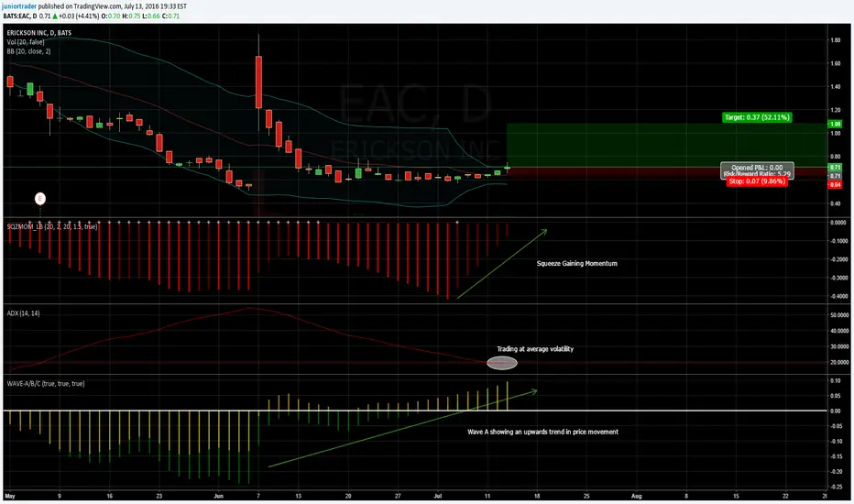This screenshot has height=504, width=854.
Task: Click the 'Squeeze Gaining Momentum' annotation text
Action: (x=576, y=263)
